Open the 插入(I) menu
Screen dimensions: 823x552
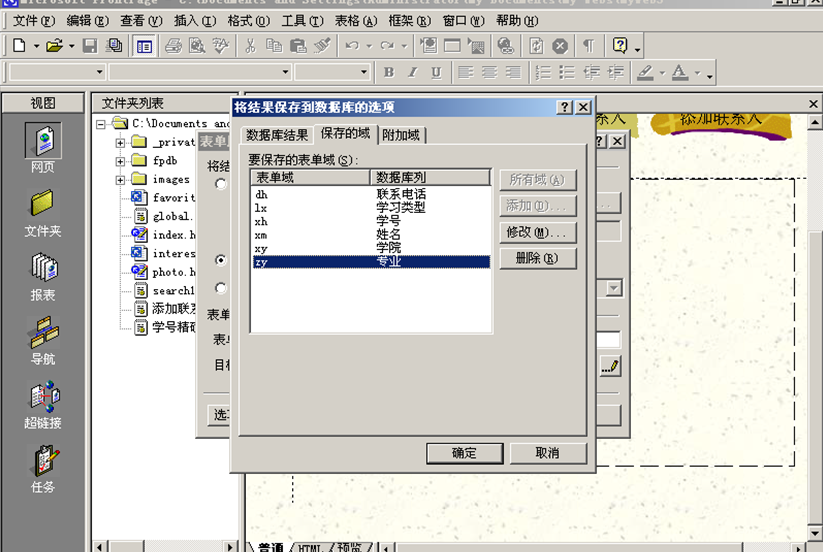(195, 20)
